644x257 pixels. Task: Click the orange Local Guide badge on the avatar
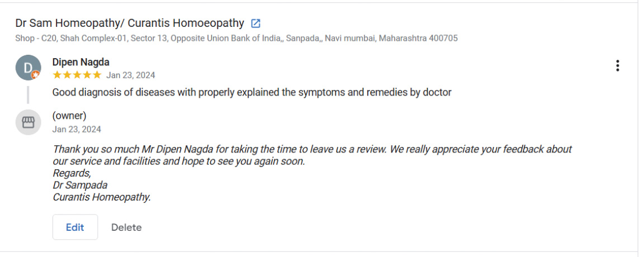[36, 75]
